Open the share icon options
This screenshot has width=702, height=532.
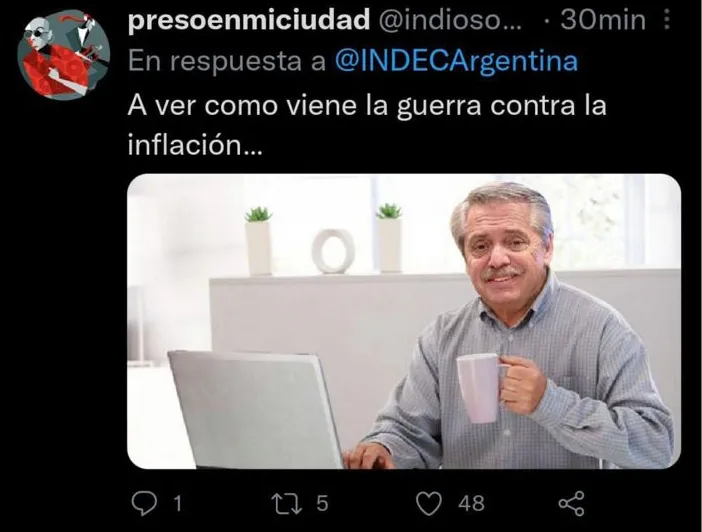coord(572,503)
